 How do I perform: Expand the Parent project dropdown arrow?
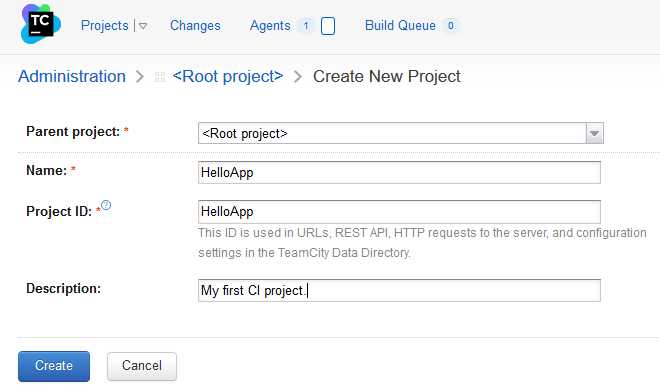(594, 133)
